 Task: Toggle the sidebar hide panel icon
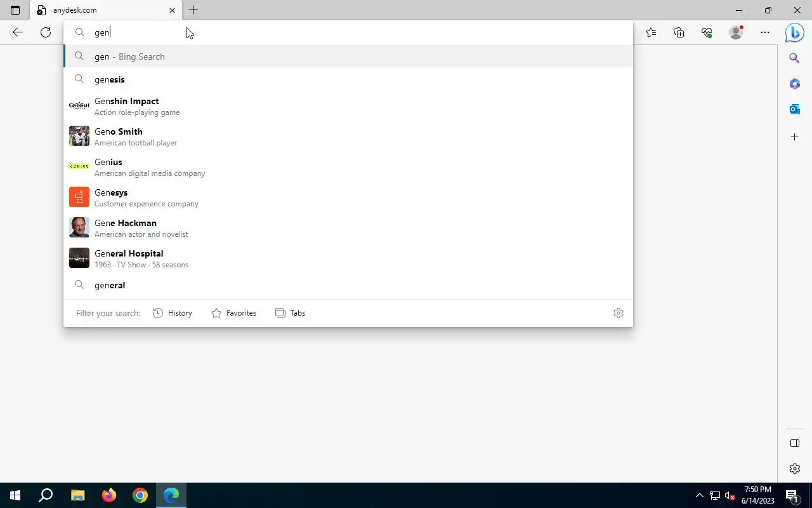pos(794,443)
